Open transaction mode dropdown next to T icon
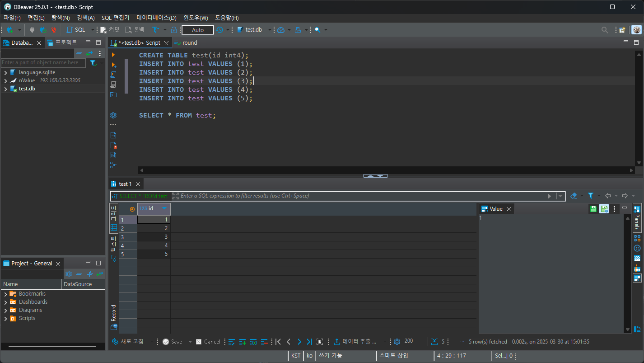This screenshot has width=644, height=363. [164, 30]
